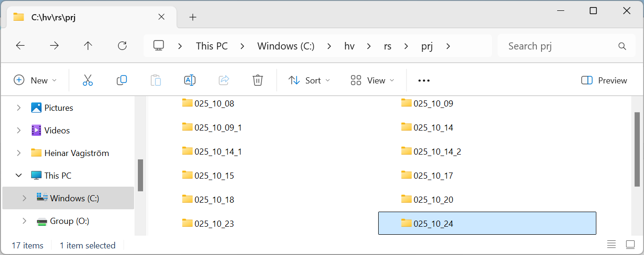Add a new tab
Image resolution: width=644 pixels, height=255 pixels.
point(193,17)
